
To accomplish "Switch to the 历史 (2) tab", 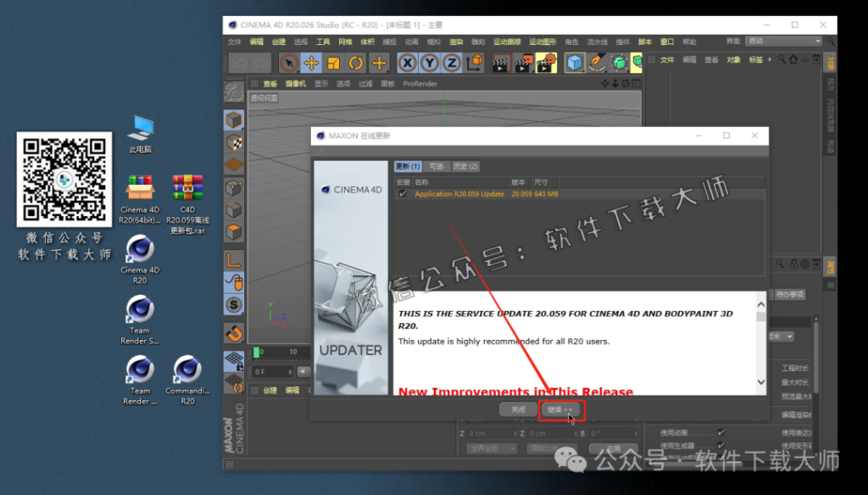I will pyautogui.click(x=465, y=166).
